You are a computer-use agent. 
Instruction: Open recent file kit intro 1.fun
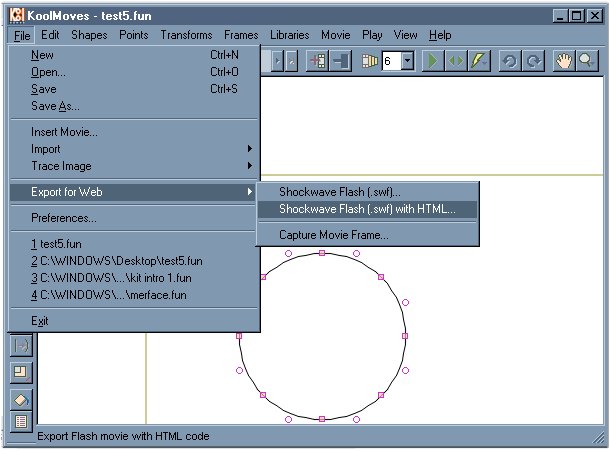click(x=134, y=278)
